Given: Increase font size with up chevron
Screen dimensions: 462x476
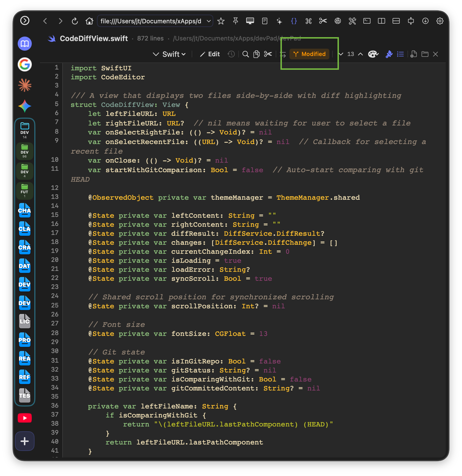Looking at the screenshot, I should pos(360,54).
